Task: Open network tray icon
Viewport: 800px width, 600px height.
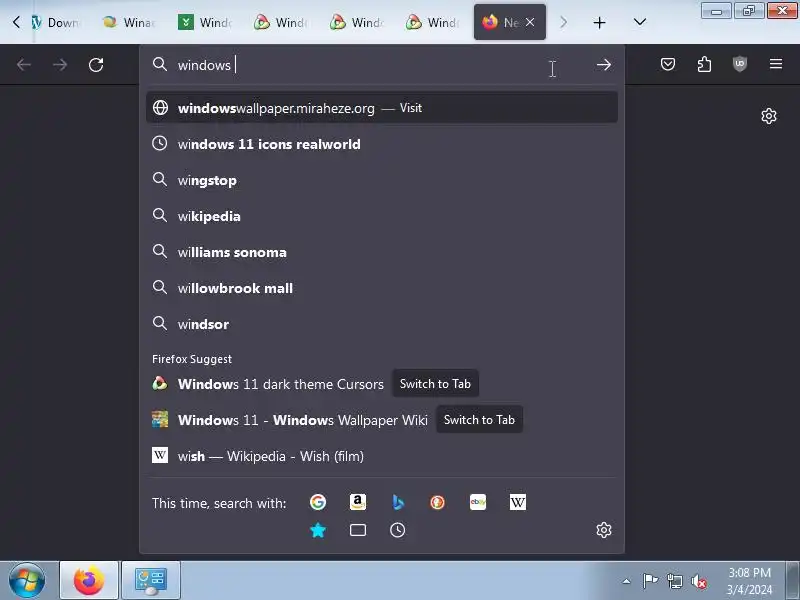Action: pyautogui.click(x=674, y=581)
